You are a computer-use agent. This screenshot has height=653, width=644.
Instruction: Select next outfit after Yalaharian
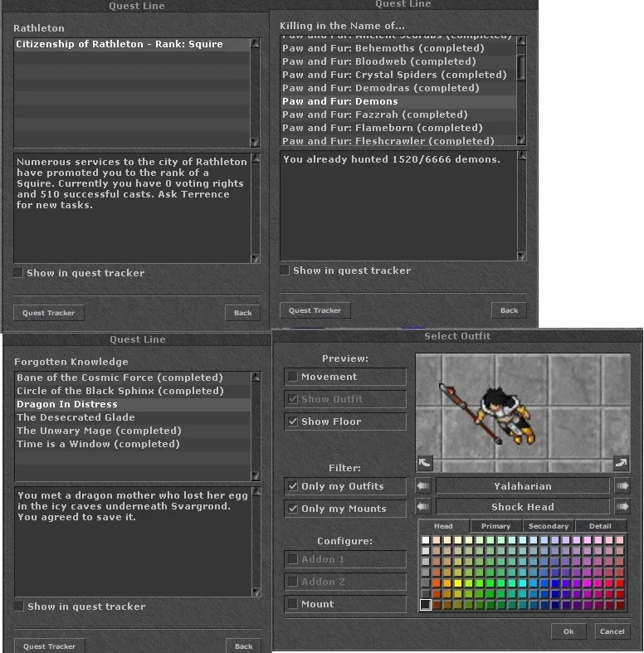(x=622, y=486)
